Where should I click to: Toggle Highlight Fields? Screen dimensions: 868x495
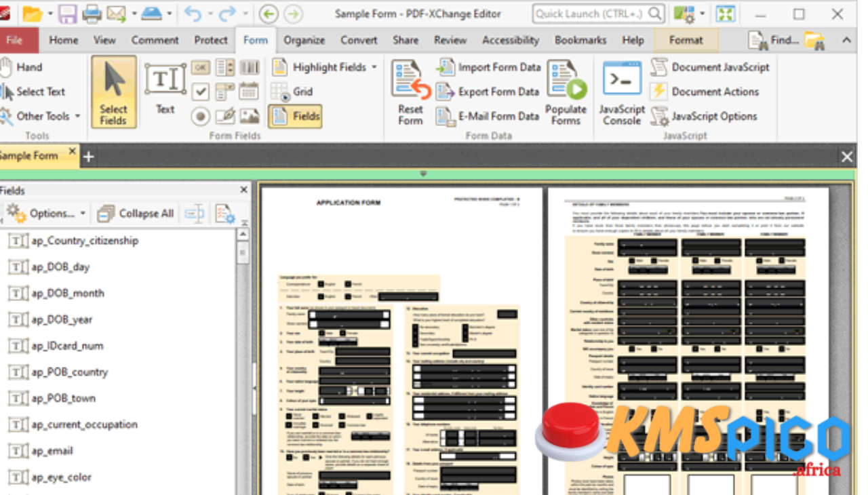pyautogui.click(x=320, y=67)
